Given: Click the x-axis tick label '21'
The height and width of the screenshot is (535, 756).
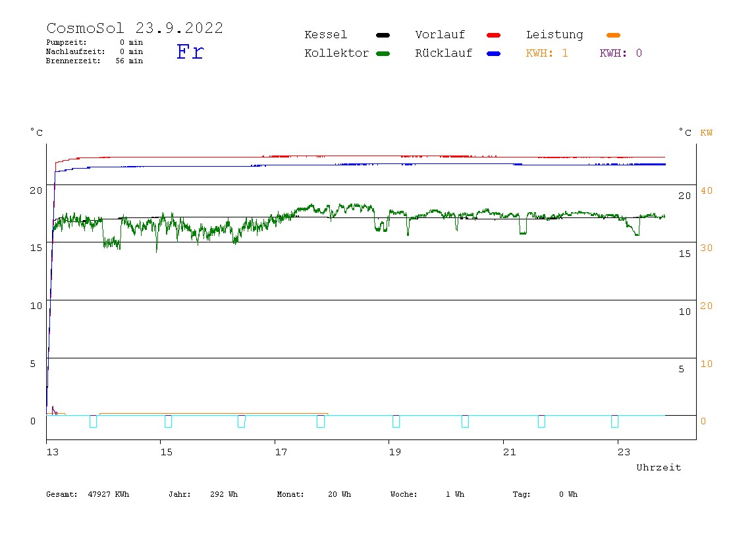Looking at the screenshot, I should pyautogui.click(x=510, y=452).
